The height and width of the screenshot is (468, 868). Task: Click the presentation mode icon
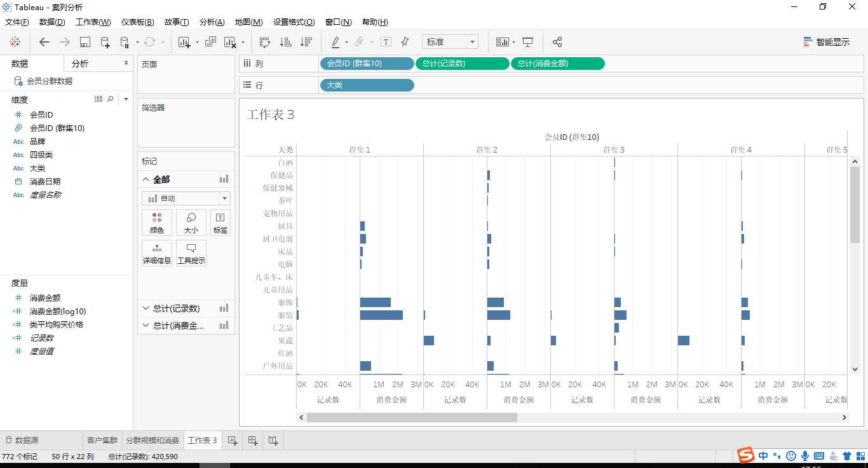pyautogui.click(x=527, y=42)
